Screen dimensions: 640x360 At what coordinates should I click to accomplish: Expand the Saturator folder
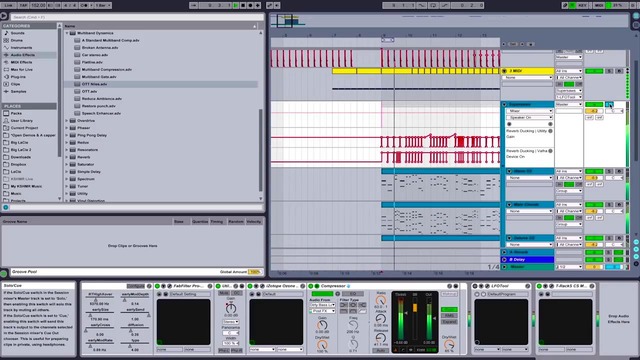tap(67, 164)
